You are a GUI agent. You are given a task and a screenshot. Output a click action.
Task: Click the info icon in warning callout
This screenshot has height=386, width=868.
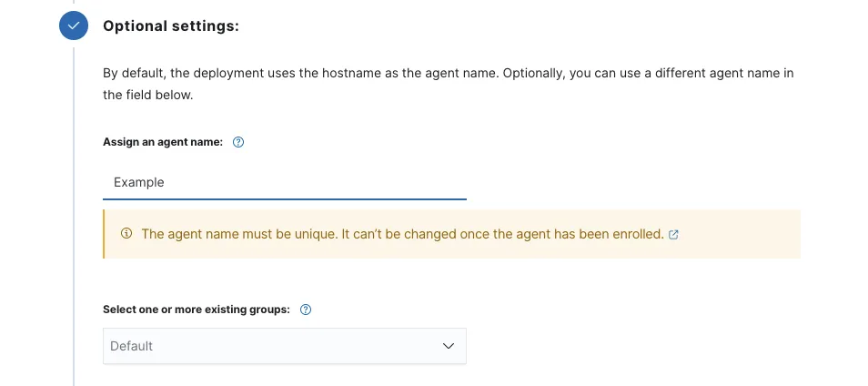pyautogui.click(x=126, y=234)
